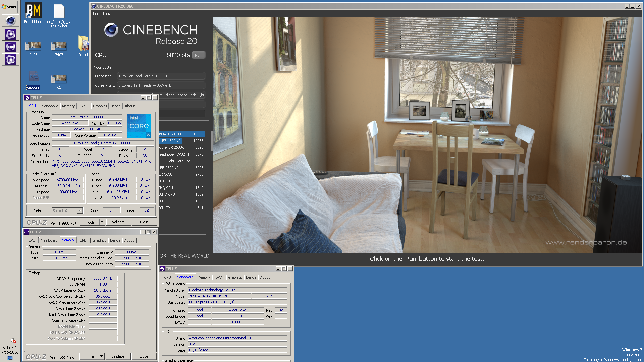The image size is (644, 362).
Task: Select the 8168 CPU 16536 ranking row
Action: [x=181, y=134]
